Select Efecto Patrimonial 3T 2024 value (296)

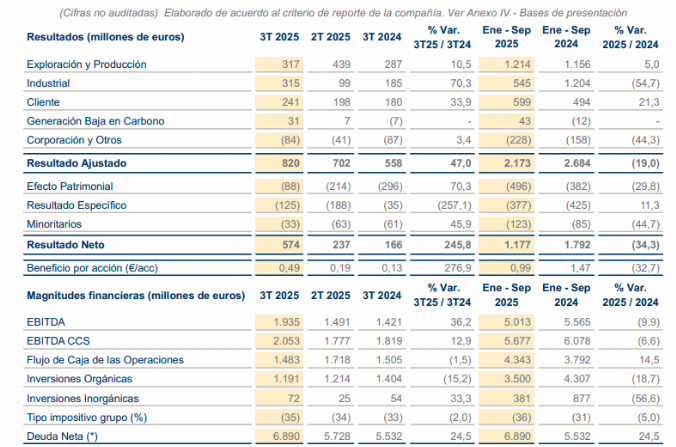(390, 186)
